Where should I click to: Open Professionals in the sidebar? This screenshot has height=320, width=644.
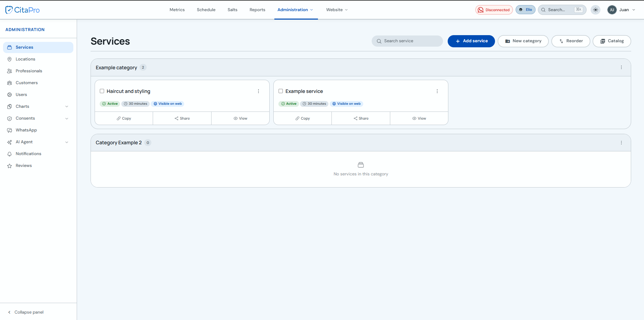click(38, 71)
